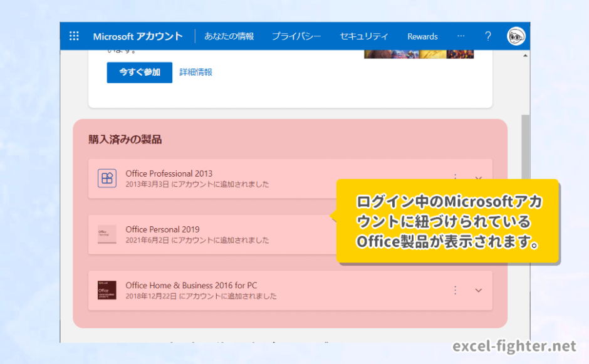Viewport: 589px width, 364px height.
Task: Click the Office Professional 2013 product icon
Action: [x=107, y=177]
